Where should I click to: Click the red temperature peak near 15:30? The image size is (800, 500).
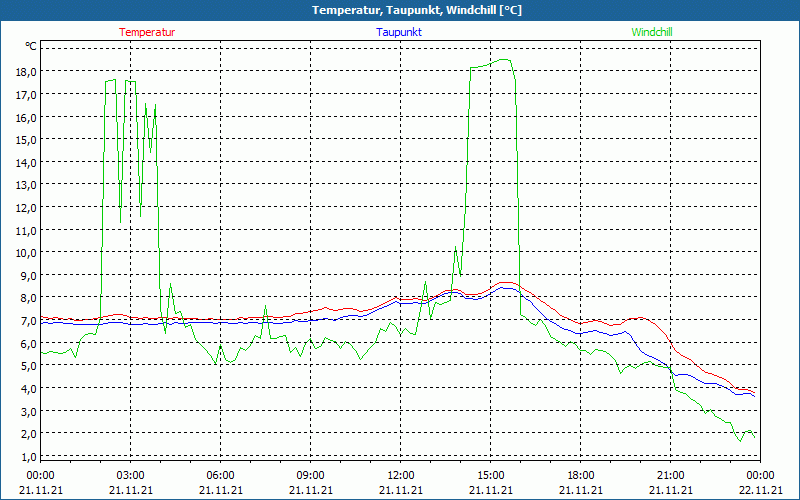(506, 282)
